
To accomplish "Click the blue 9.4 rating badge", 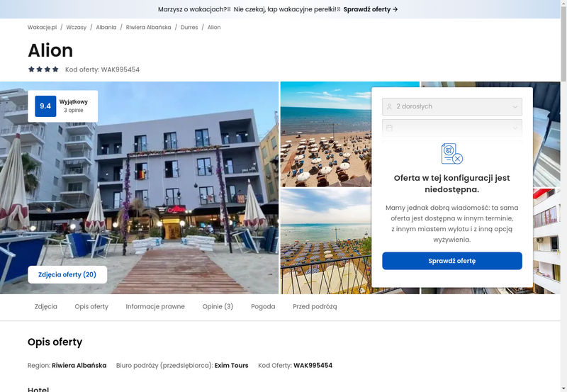I will coord(45,106).
